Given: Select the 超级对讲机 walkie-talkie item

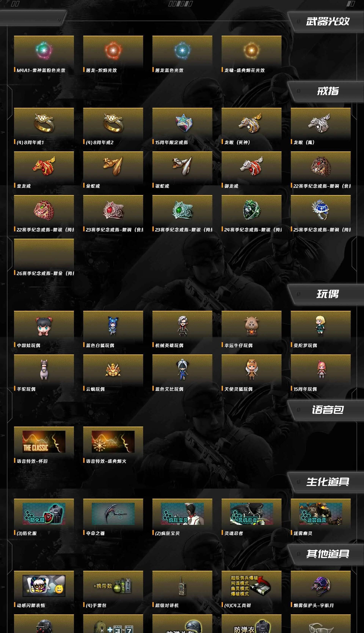Looking at the screenshot, I should [x=182, y=588].
